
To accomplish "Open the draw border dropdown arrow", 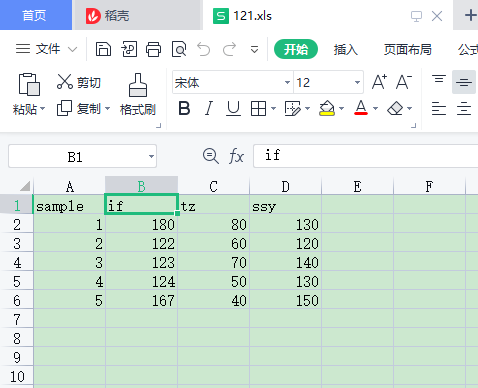I will (x=307, y=109).
